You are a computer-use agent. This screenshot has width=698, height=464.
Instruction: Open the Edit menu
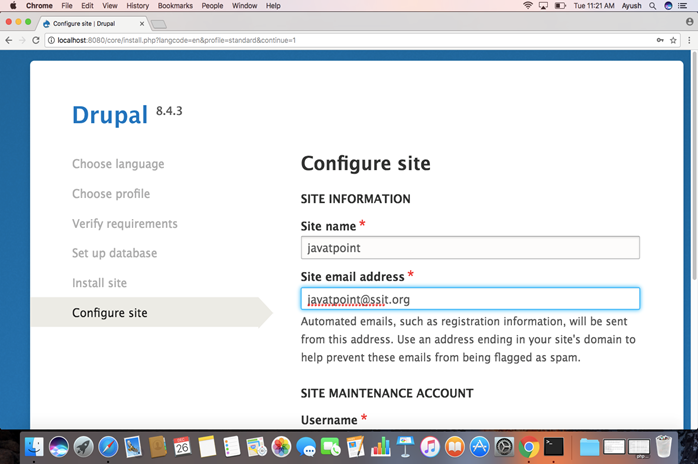click(87, 5)
